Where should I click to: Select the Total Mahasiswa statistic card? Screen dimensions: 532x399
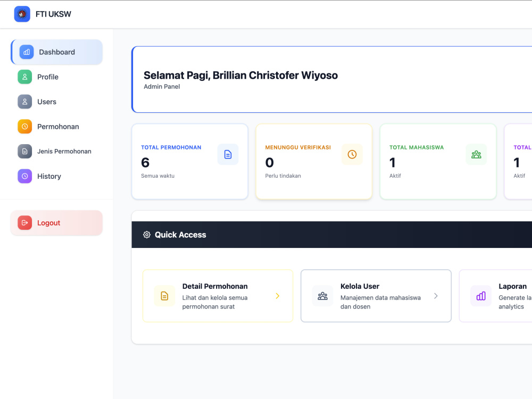click(438, 162)
